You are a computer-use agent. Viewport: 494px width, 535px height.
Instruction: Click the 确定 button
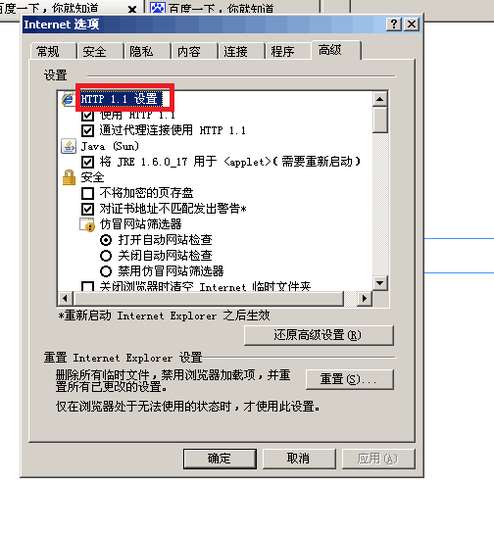220,459
